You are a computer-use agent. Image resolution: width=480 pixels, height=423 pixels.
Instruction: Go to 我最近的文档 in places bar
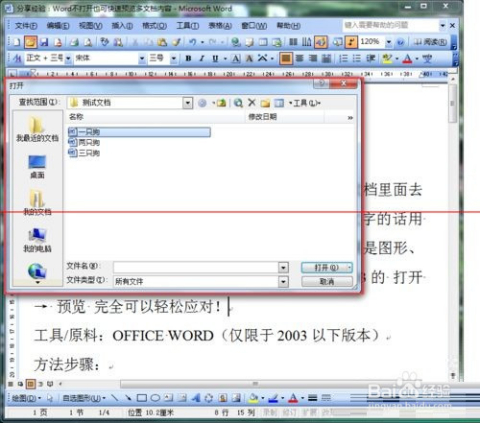(x=37, y=129)
